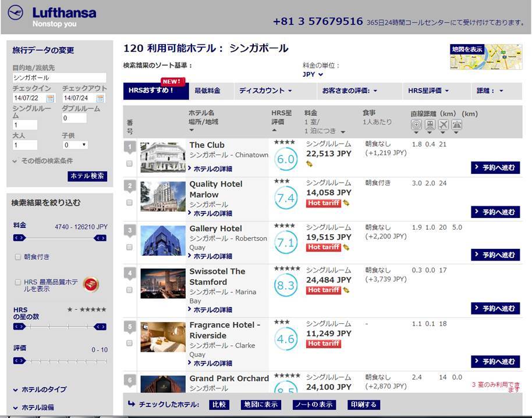Click 予約へ進む for Fragrance Hotel
532x418 pixels.
pyautogui.click(x=495, y=362)
